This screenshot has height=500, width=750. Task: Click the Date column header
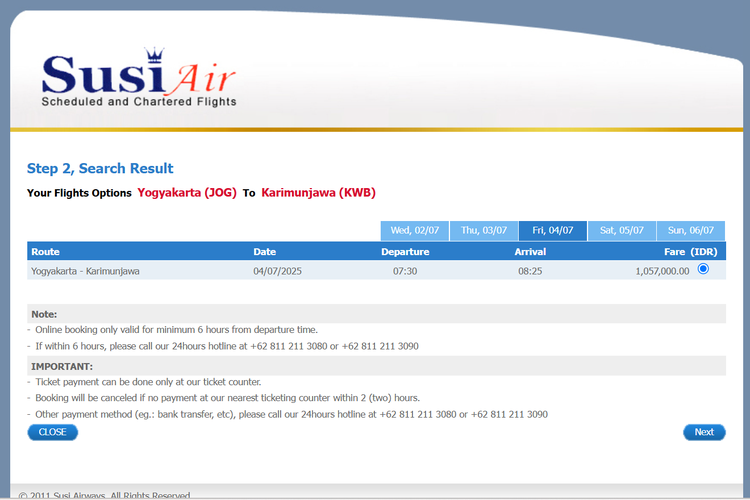point(264,252)
